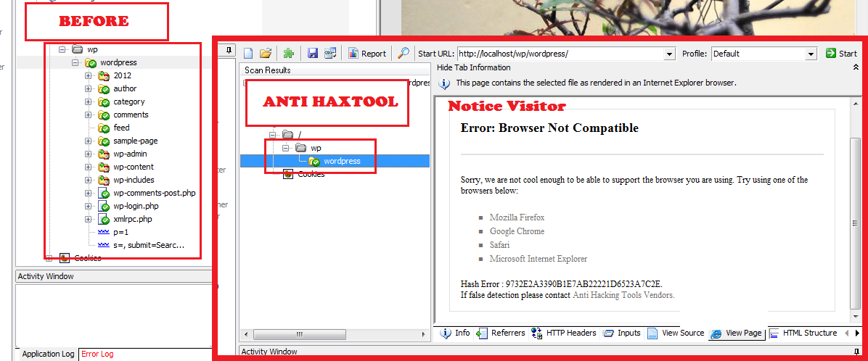Expand the comments tree node
Image resolution: width=868 pixels, height=361 pixels.
coord(88,115)
